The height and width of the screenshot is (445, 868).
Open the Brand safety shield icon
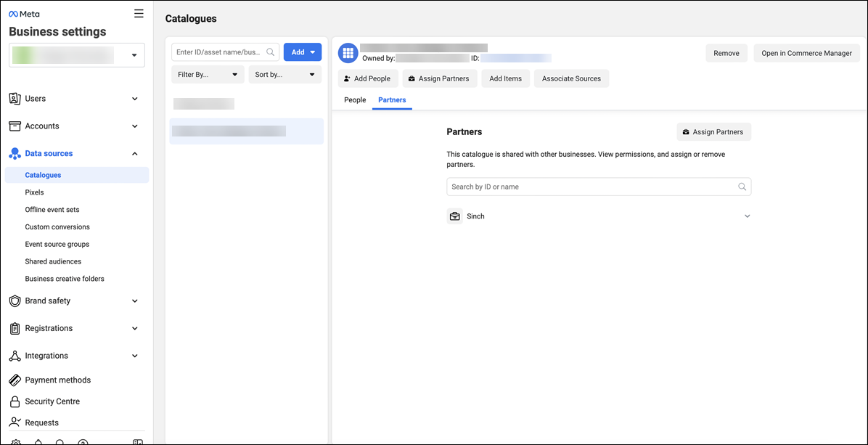15,301
